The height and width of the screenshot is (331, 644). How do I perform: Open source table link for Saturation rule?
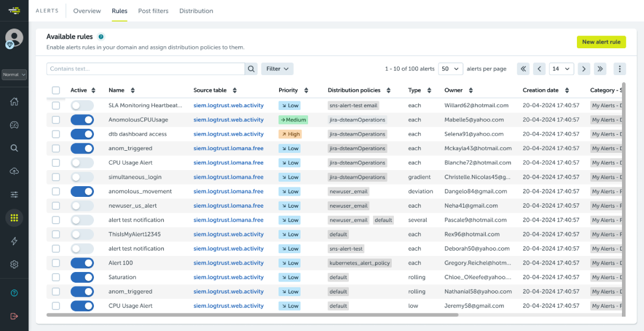click(x=229, y=277)
